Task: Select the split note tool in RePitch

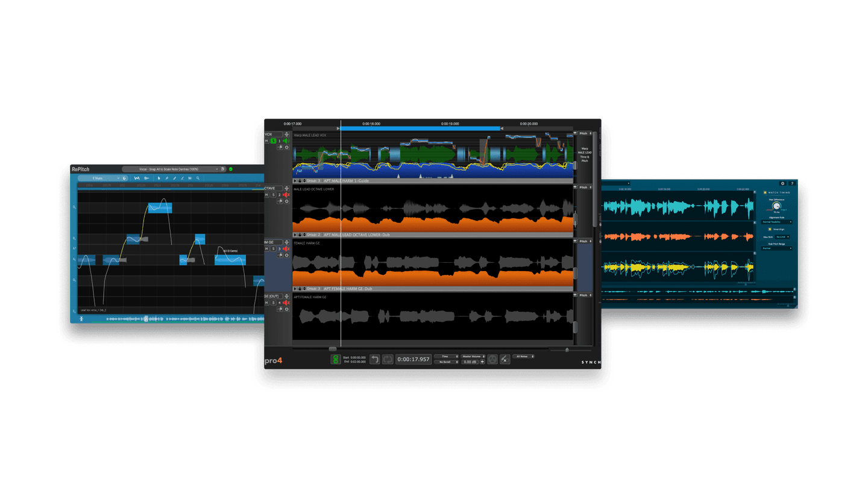Action: 190,178
